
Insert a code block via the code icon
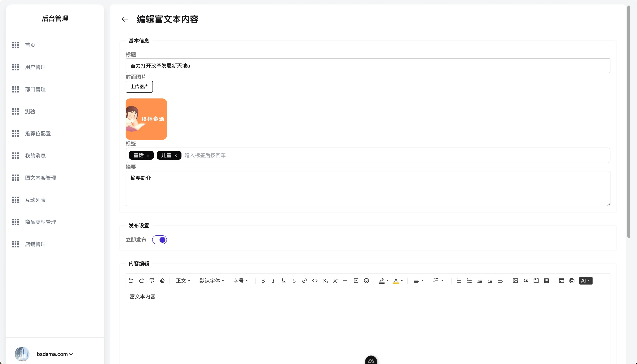[x=314, y=281]
